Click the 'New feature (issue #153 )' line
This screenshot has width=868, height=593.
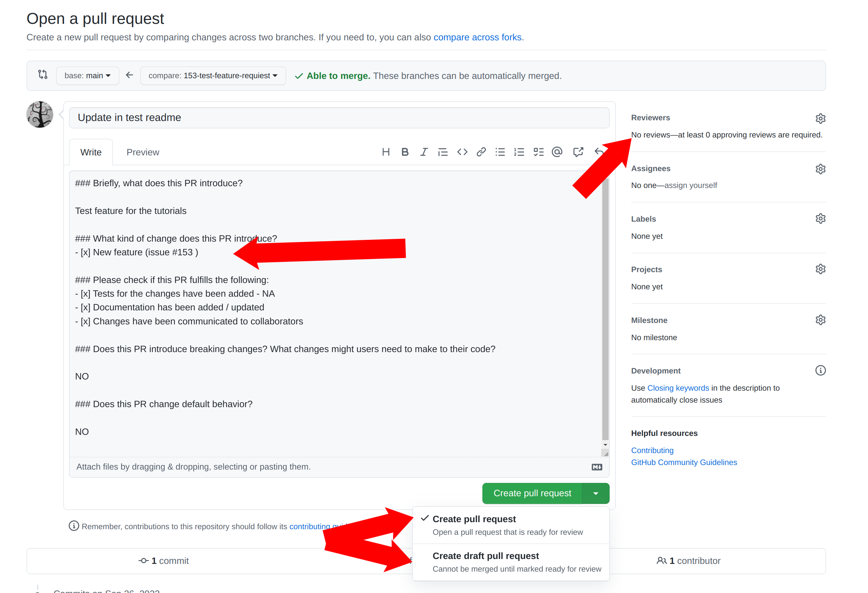pos(136,252)
